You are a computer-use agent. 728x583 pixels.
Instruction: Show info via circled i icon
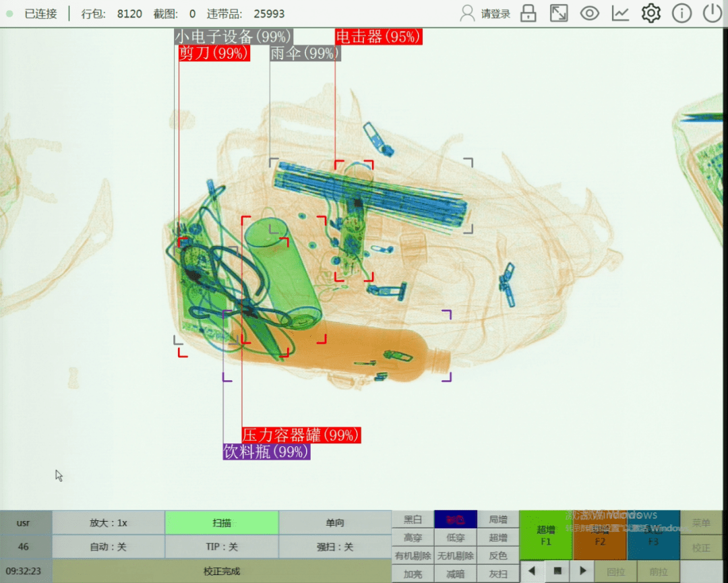click(681, 13)
